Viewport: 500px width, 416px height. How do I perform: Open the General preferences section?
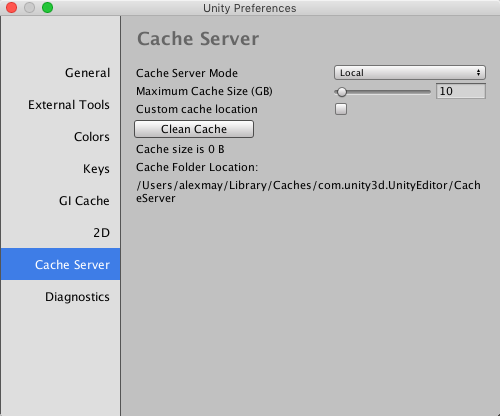(87, 73)
